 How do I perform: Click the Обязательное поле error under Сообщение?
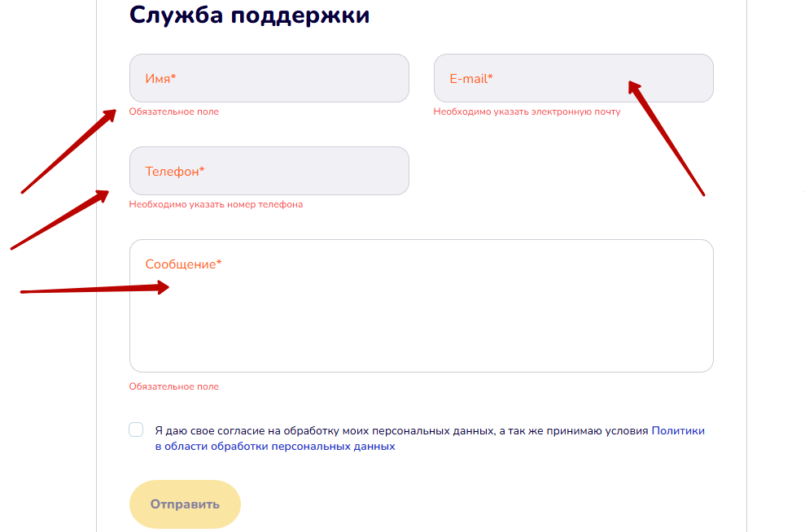click(173, 387)
